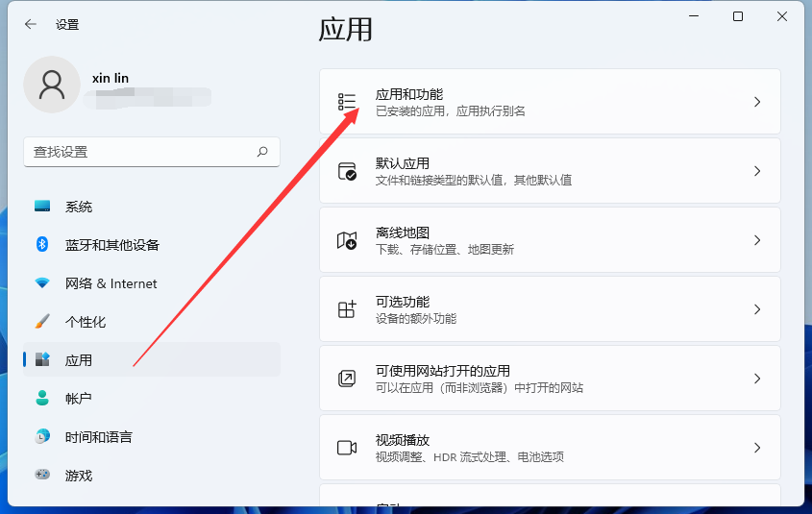The image size is (812, 514).
Task: Select 个性化 in the sidebar
Action: tap(86, 322)
